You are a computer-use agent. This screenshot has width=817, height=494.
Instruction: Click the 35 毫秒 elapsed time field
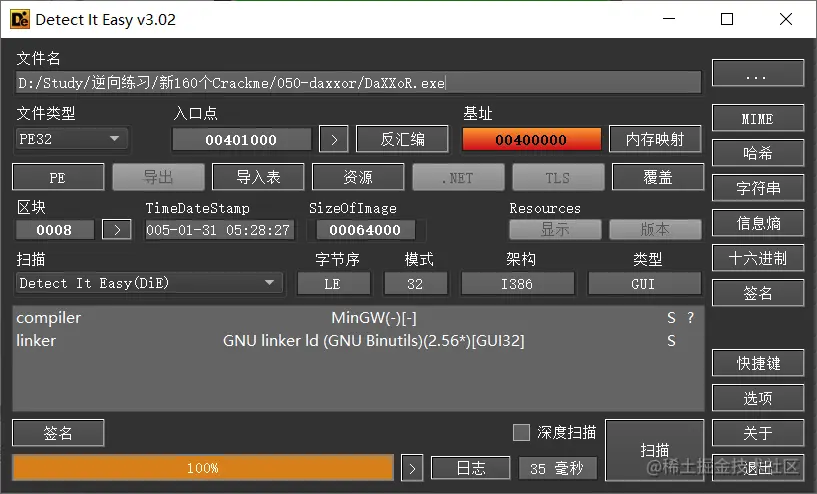click(557, 468)
